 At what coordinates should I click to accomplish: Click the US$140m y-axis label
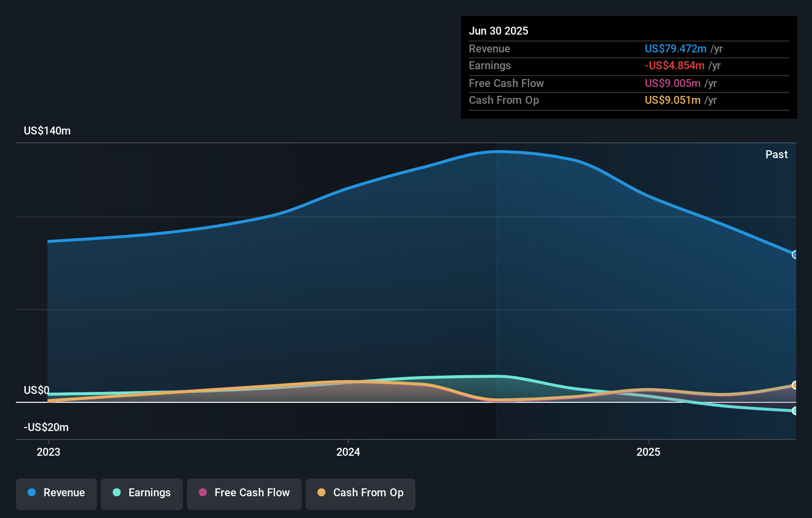(x=47, y=130)
